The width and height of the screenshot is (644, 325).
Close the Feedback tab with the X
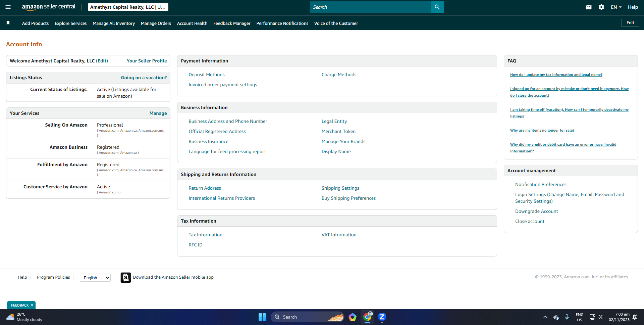32,305
